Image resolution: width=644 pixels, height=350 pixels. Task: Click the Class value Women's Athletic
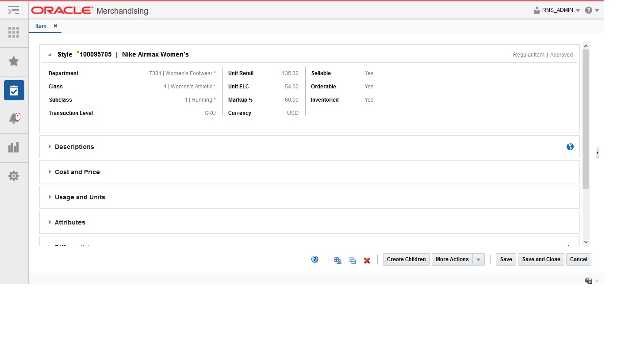coord(190,87)
